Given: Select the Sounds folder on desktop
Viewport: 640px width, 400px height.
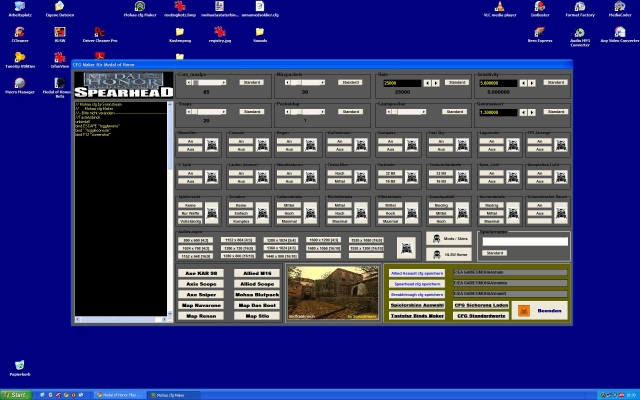Looking at the screenshot, I should 260,35.
